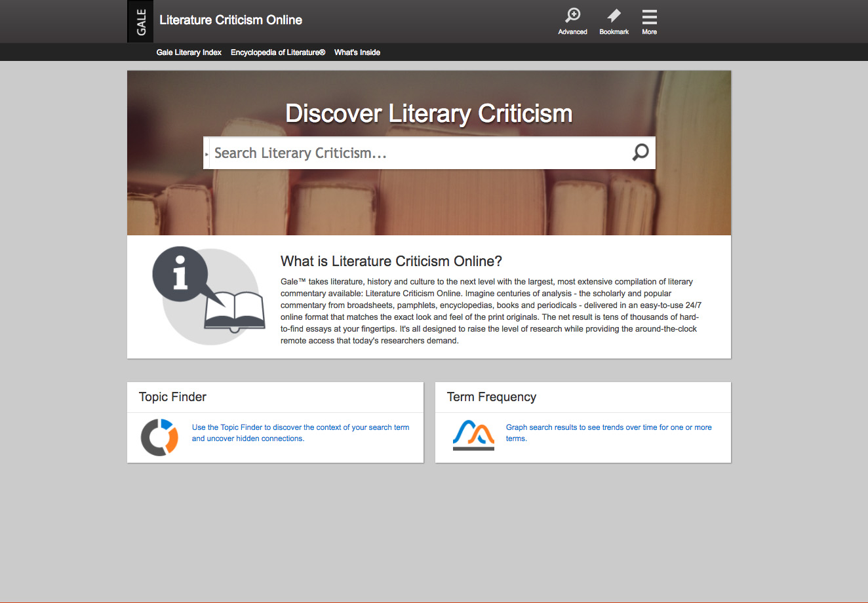This screenshot has width=868, height=603.
Task: Open Gale Literary Index menu item
Action: pos(189,52)
